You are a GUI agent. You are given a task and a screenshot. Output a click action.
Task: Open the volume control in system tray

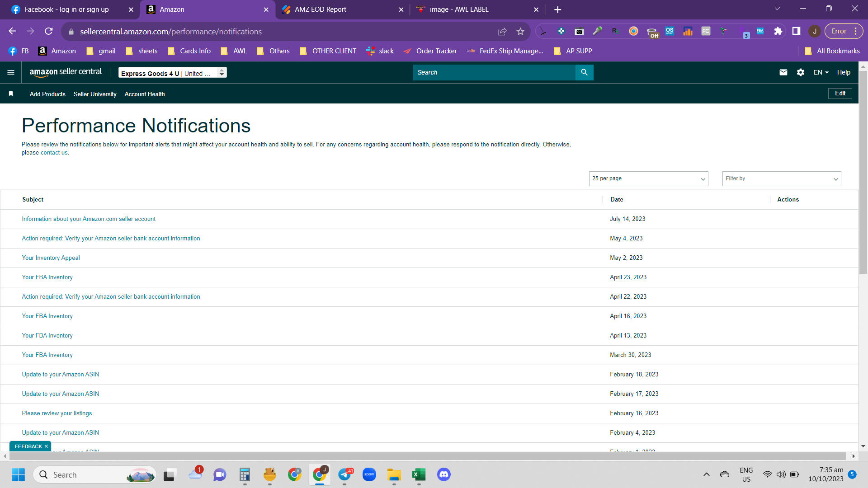click(781, 474)
